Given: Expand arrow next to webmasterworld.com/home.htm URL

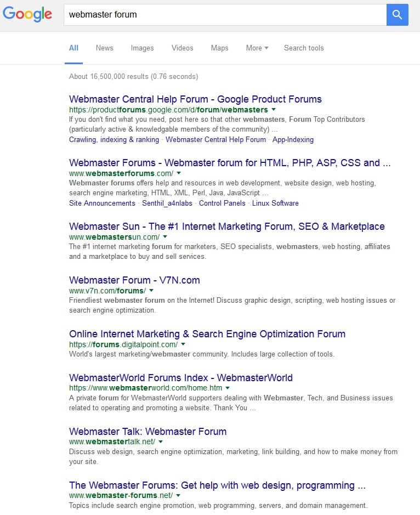Looking at the screenshot, I should point(228,388).
